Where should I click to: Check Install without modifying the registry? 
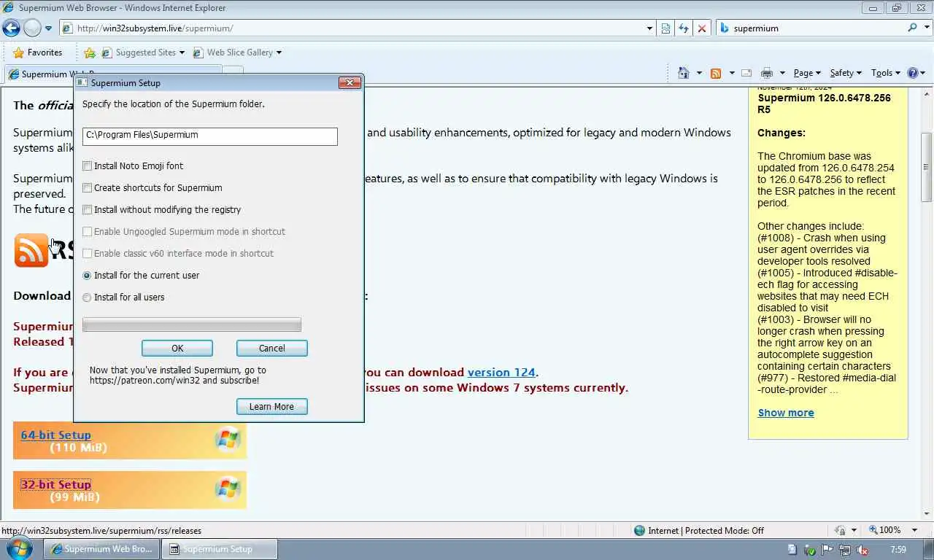coord(88,210)
